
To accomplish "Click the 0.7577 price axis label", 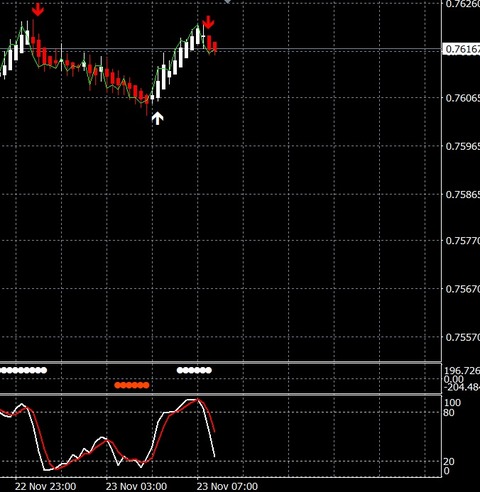I will pos(462,241).
